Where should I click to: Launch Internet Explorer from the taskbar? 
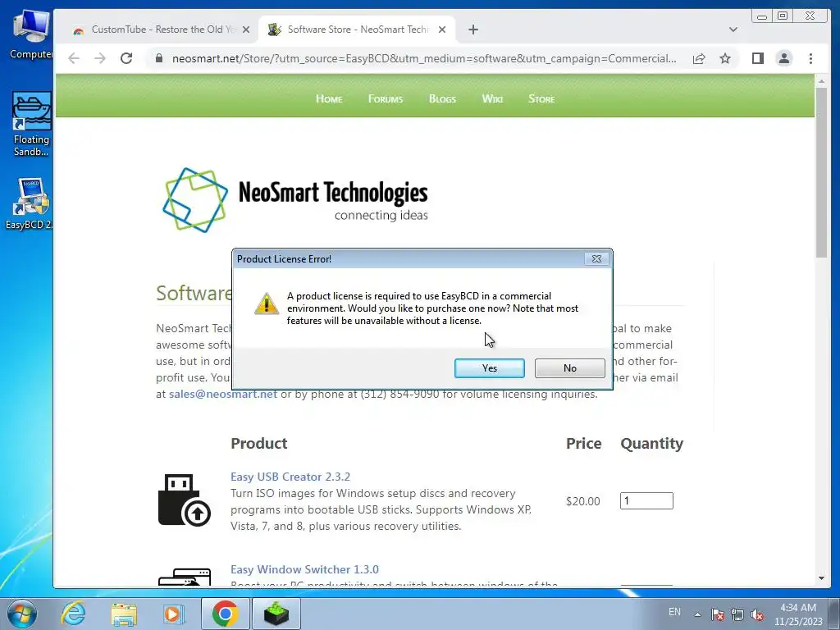coord(73,614)
